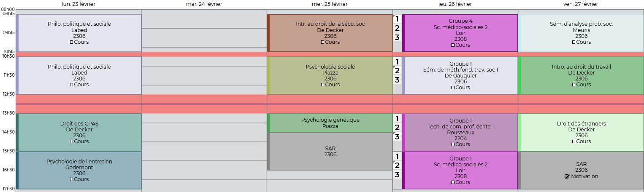Click the Motivation edit icon in Friday SAR

click(567, 176)
